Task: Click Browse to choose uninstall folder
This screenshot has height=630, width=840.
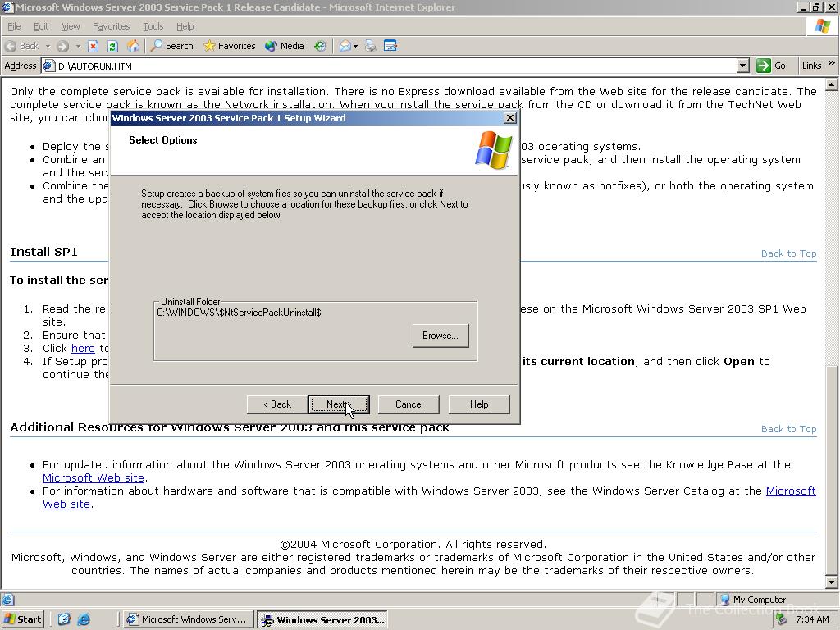Action: pos(441,336)
